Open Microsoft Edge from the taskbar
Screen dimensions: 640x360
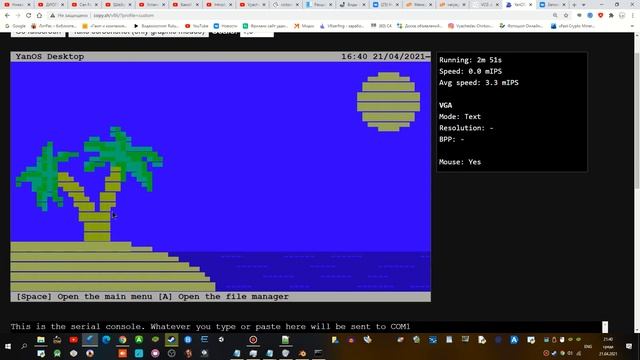[x=106, y=340]
